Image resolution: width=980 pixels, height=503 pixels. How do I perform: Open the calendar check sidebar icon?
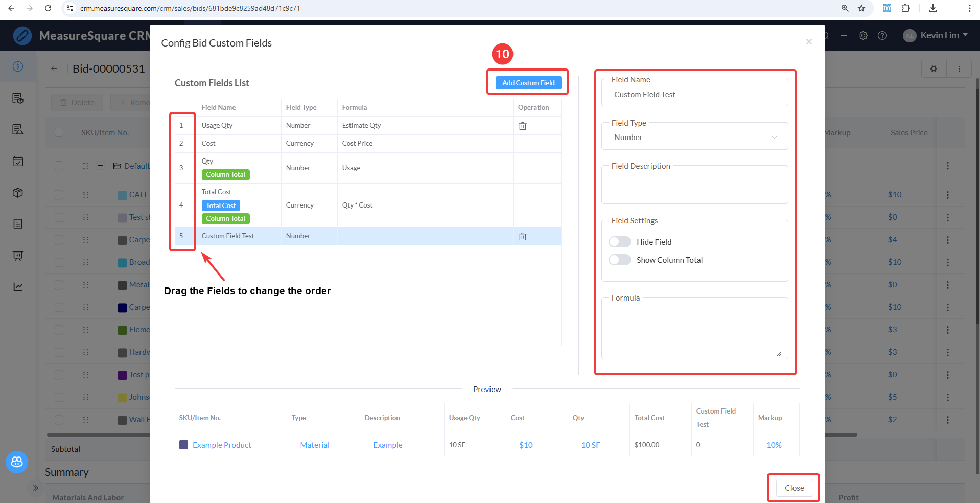(x=18, y=162)
